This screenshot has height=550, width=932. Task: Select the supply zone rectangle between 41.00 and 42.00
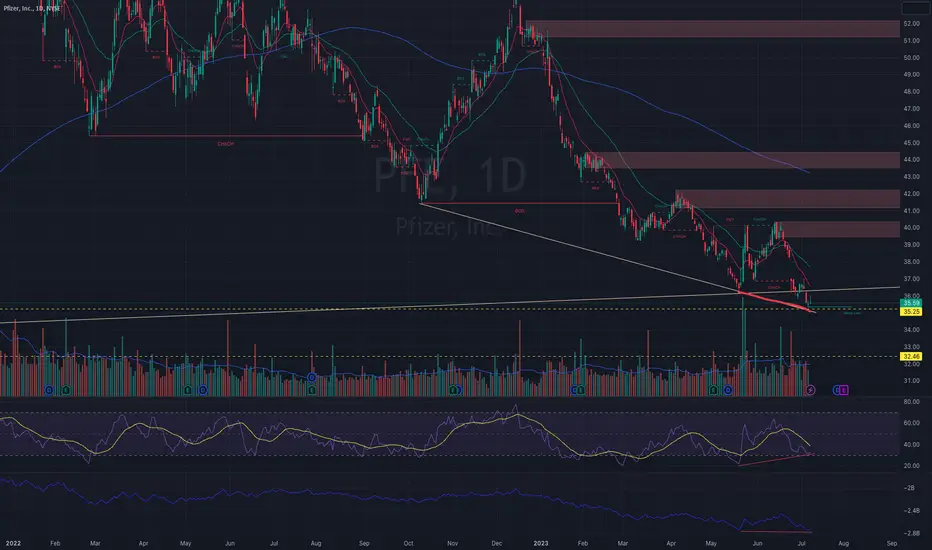[x=788, y=199]
